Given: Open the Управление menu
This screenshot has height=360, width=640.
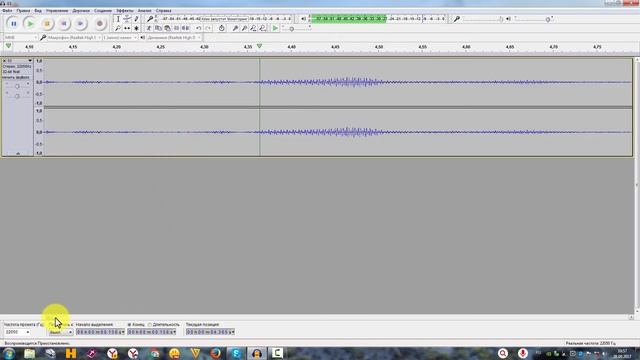Looking at the screenshot, I should pyautogui.click(x=57, y=11).
